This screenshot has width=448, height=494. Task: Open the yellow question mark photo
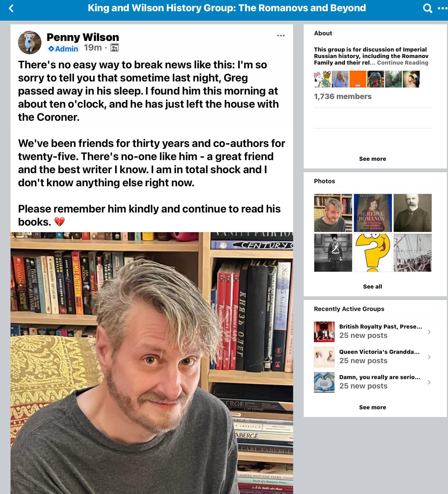click(x=373, y=253)
